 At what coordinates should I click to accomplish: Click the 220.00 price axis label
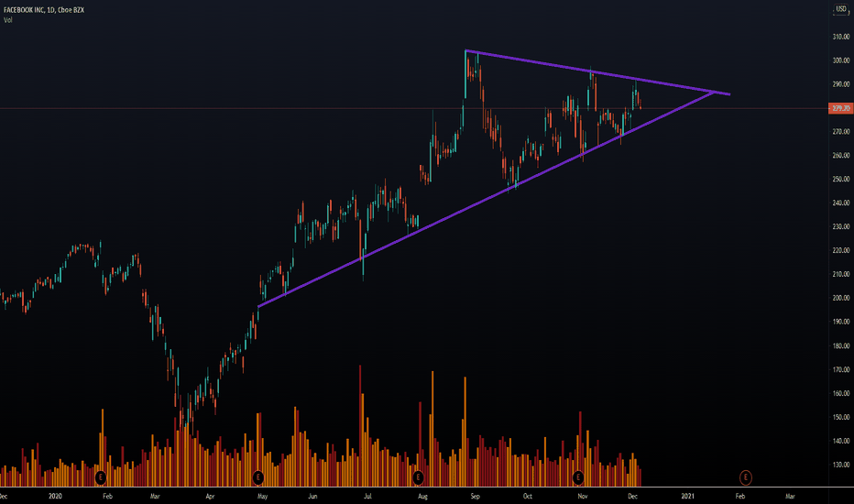click(841, 250)
